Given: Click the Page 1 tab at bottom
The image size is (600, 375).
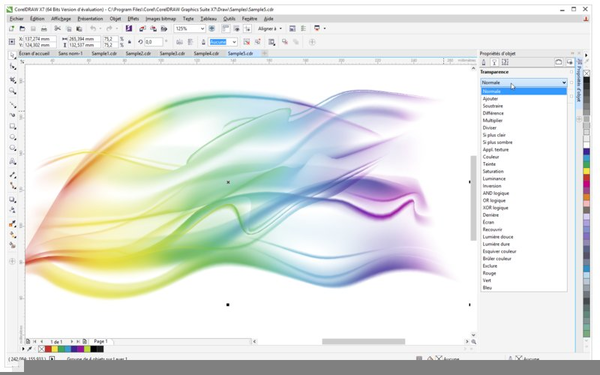Looking at the screenshot, I should tap(101, 341).
